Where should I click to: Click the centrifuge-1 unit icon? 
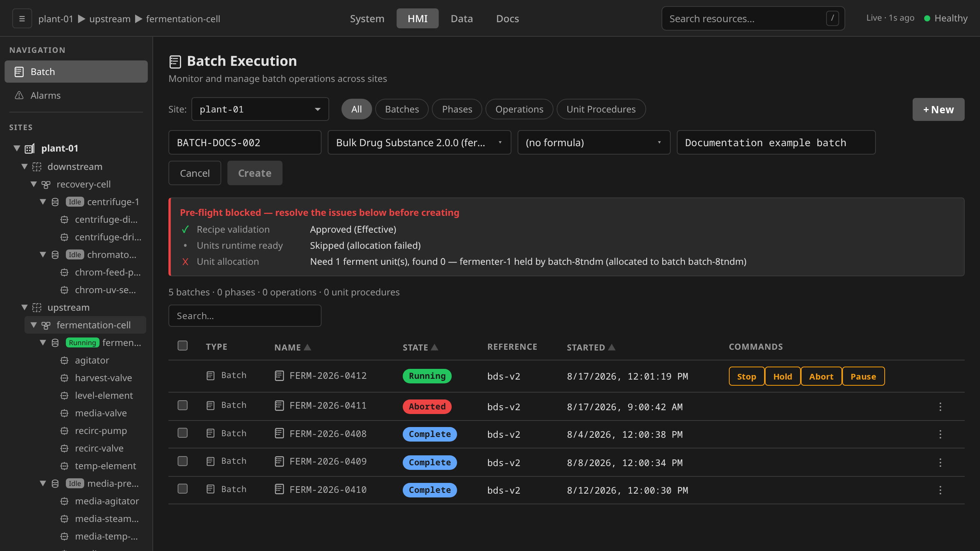pyautogui.click(x=55, y=202)
